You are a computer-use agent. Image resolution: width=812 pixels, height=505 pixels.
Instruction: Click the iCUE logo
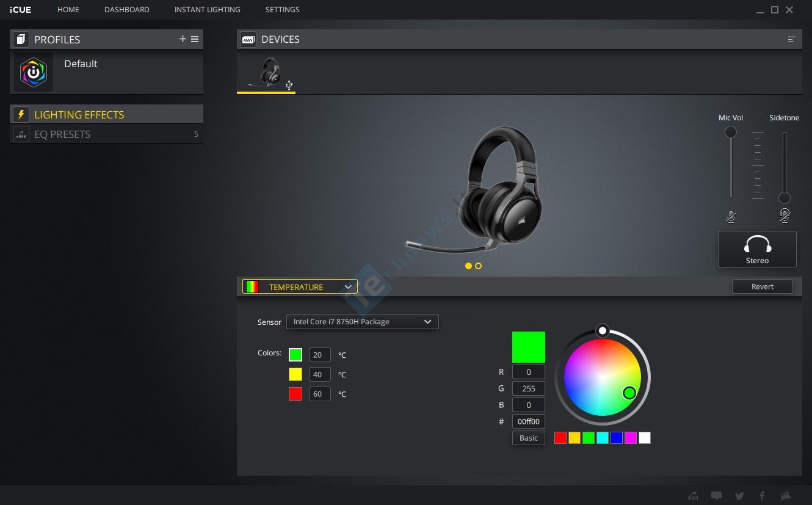(x=21, y=10)
